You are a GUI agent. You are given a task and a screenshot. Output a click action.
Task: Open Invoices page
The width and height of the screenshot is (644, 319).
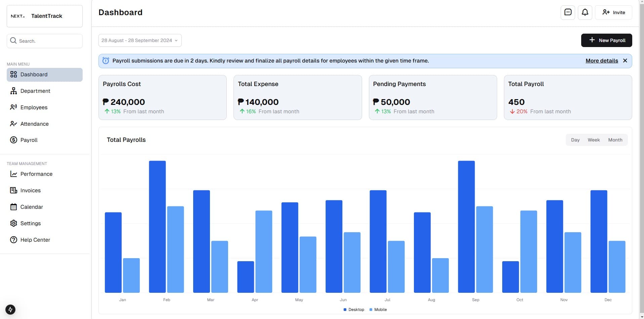pyautogui.click(x=45, y=191)
